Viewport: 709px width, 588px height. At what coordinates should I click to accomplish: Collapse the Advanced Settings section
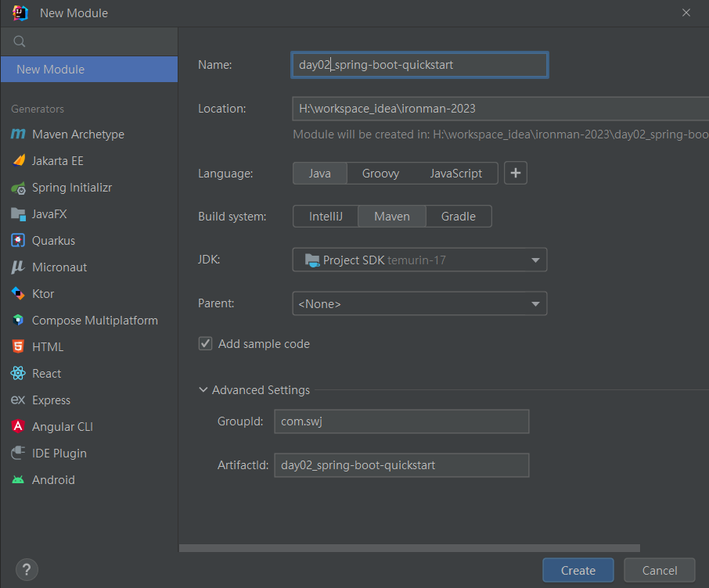pos(203,390)
